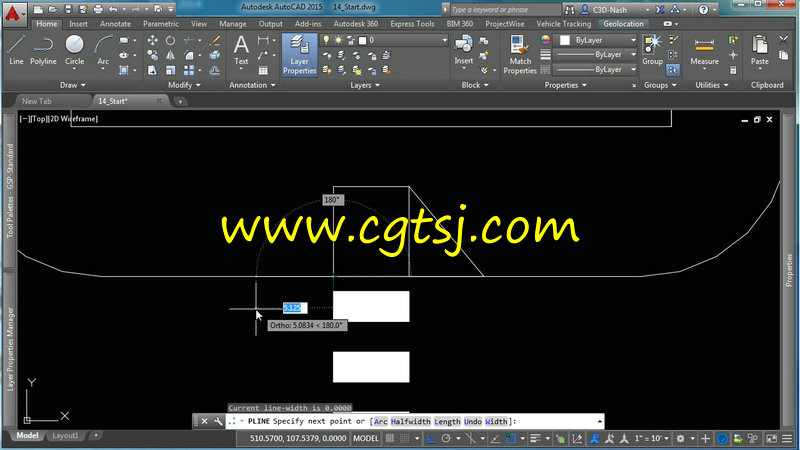Toggle MODEL space button in status bar
Screen dimensions: 800x450
point(366,438)
